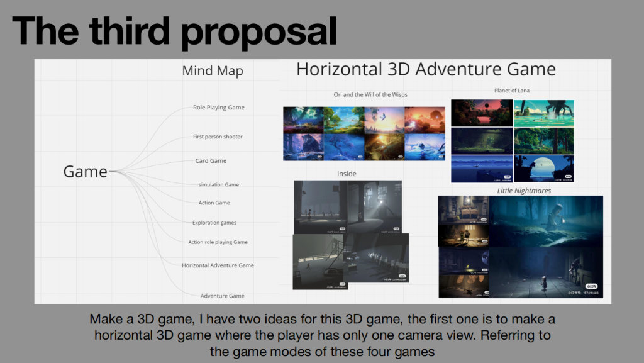The image size is (644, 363).
Task: Select the Inside screenshot with the bright spotlight
Action: point(374,206)
